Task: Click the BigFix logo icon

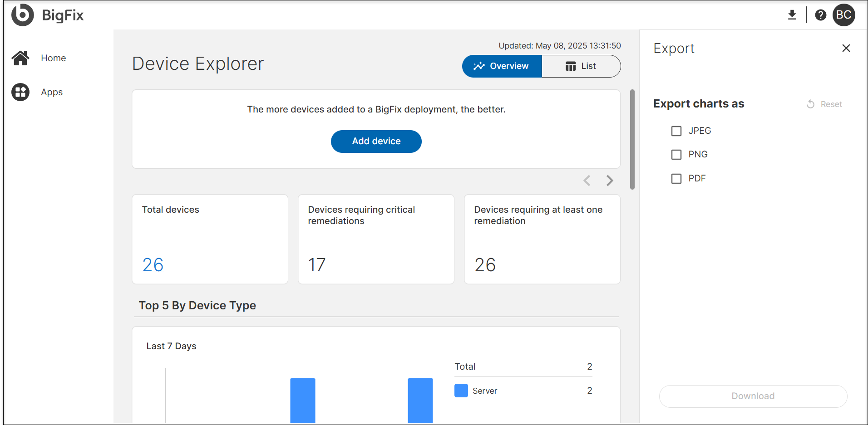Action: click(23, 15)
